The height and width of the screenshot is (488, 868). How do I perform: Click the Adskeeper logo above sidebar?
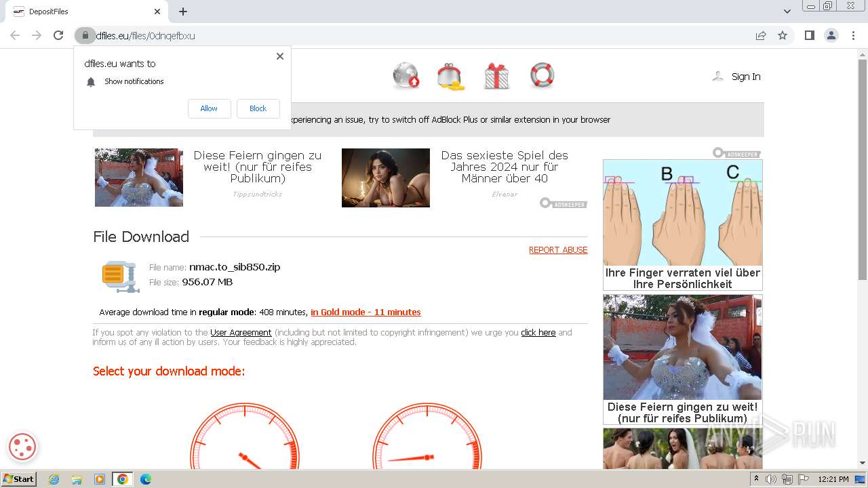(736, 153)
